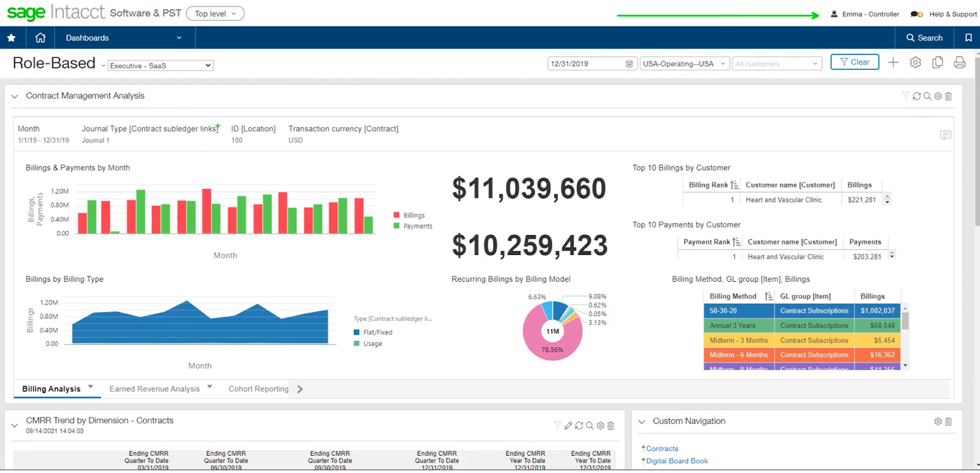
Task: Copy the dashboard with the duplicate icon
Action: (x=937, y=62)
